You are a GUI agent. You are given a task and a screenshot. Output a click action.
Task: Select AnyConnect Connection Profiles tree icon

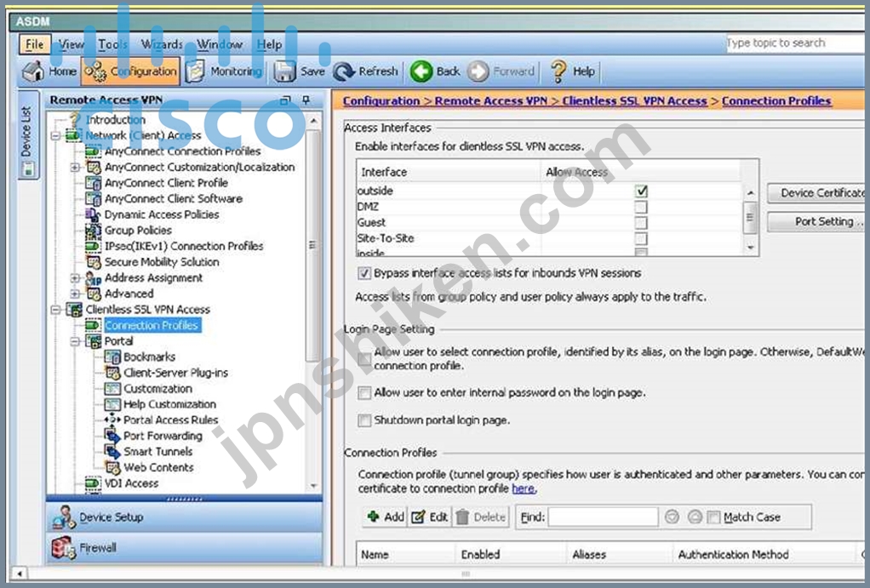coord(93,151)
